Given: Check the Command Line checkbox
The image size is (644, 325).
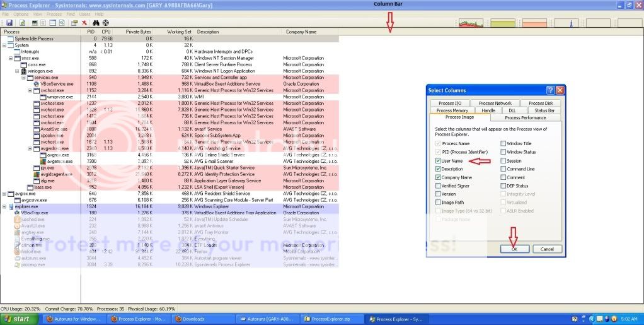Looking at the screenshot, I should click(x=503, y=169).
